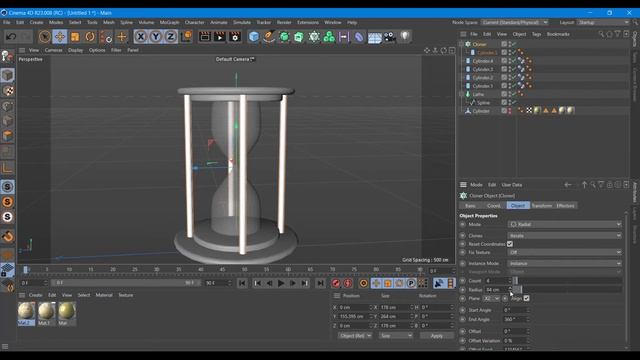The image size is (640, 360).
Task: Click Make Editable icon in left sidebar
Action: [x=7, y=56]
